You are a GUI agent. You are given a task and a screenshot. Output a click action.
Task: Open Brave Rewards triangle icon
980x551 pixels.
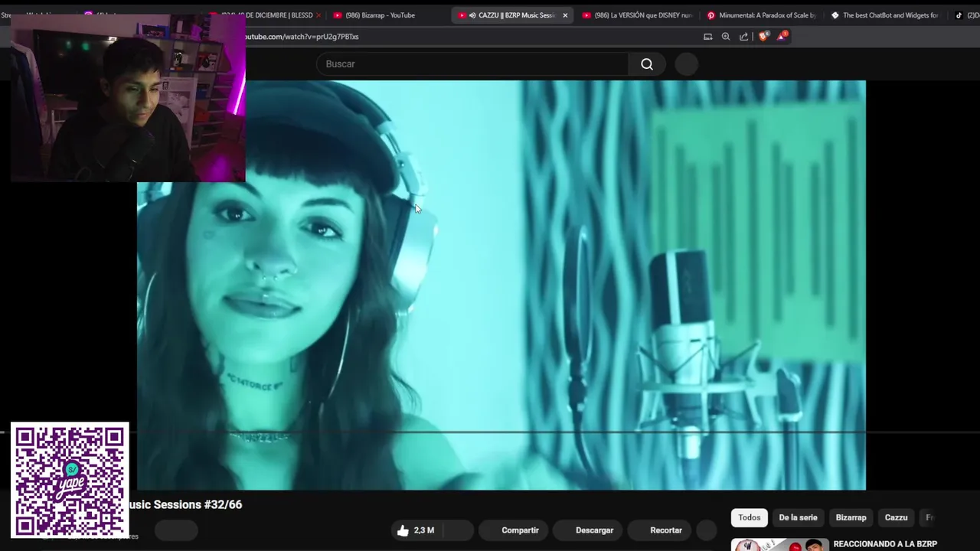click(782, 36)
